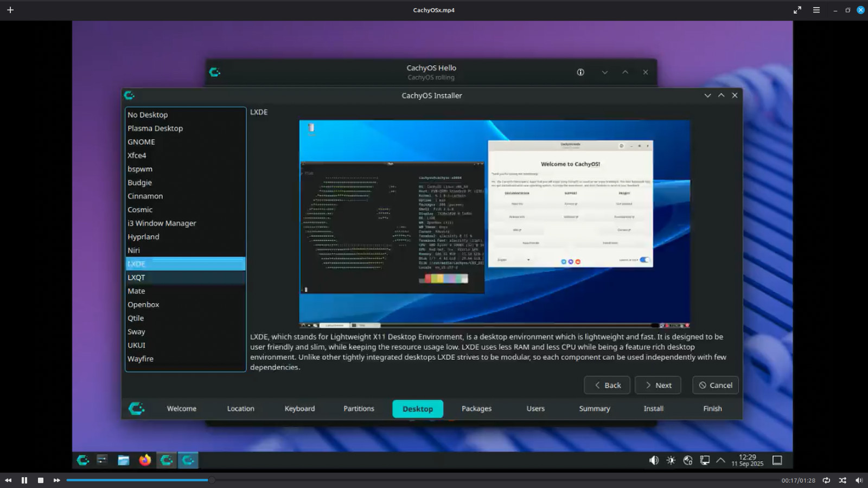The image size is (868, 488).
Task: Select Mate in the desktop list
Action: click(x=186, y=291)
